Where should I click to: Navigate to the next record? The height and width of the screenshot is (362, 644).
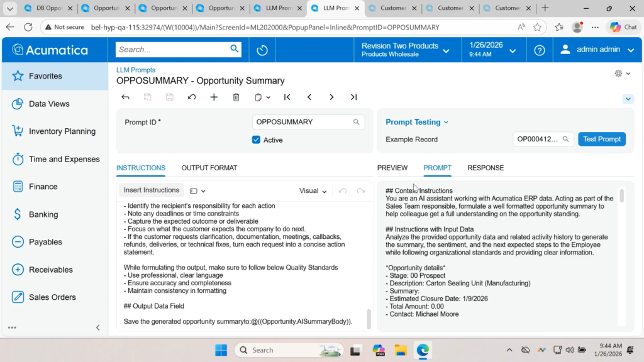click(331, 97)
